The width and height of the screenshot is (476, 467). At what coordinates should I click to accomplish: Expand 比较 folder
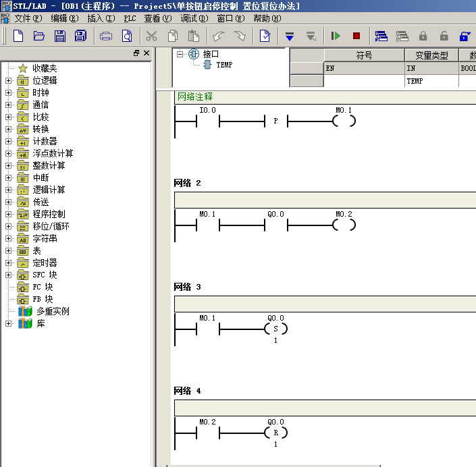(x=9, y=117)
